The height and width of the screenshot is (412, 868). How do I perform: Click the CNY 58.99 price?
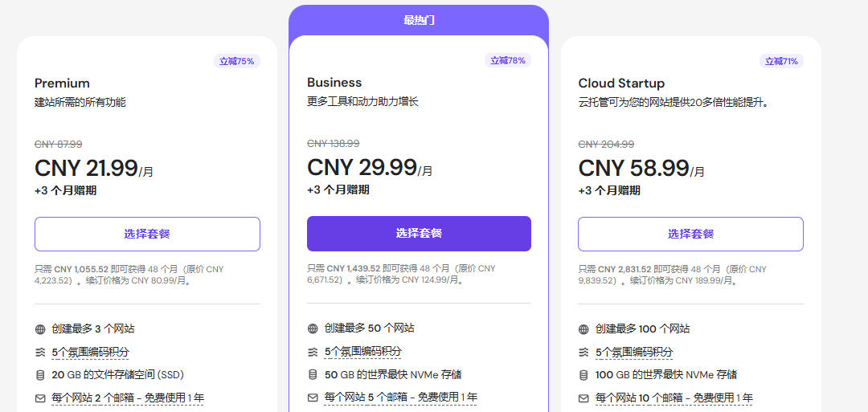(x=633, y=168)
